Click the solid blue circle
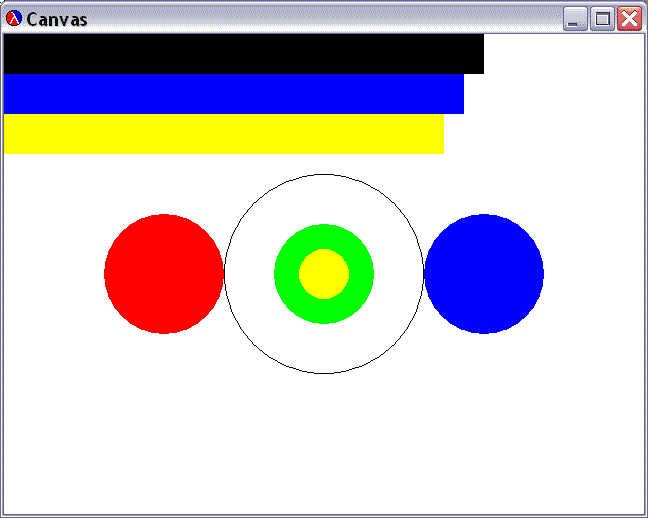The image size is (648, 518). click(484, 274)
